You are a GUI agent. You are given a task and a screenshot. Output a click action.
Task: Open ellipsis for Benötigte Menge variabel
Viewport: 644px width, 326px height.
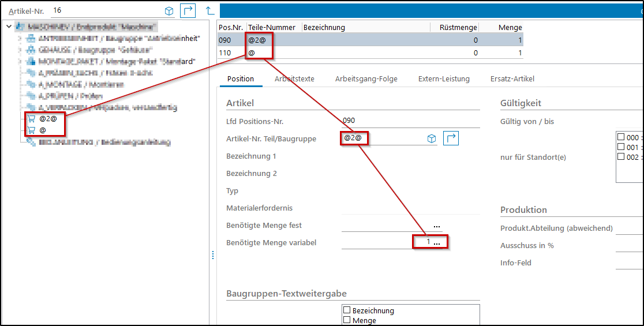(x=437, y=243)
